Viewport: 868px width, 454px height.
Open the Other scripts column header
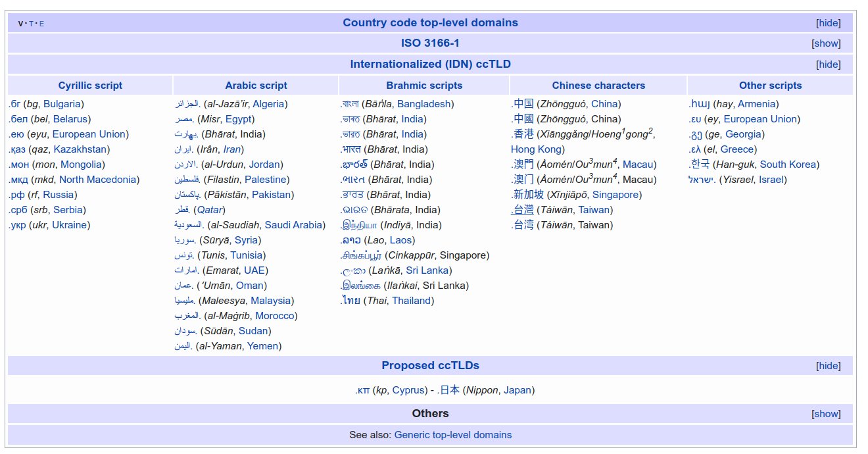(770, 86)
